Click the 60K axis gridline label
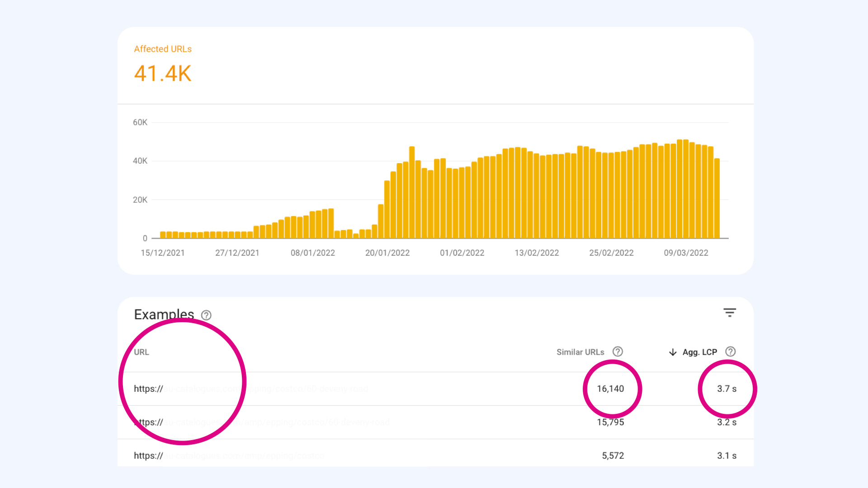This screenshot has width=868, height=488. pos(141,122)
